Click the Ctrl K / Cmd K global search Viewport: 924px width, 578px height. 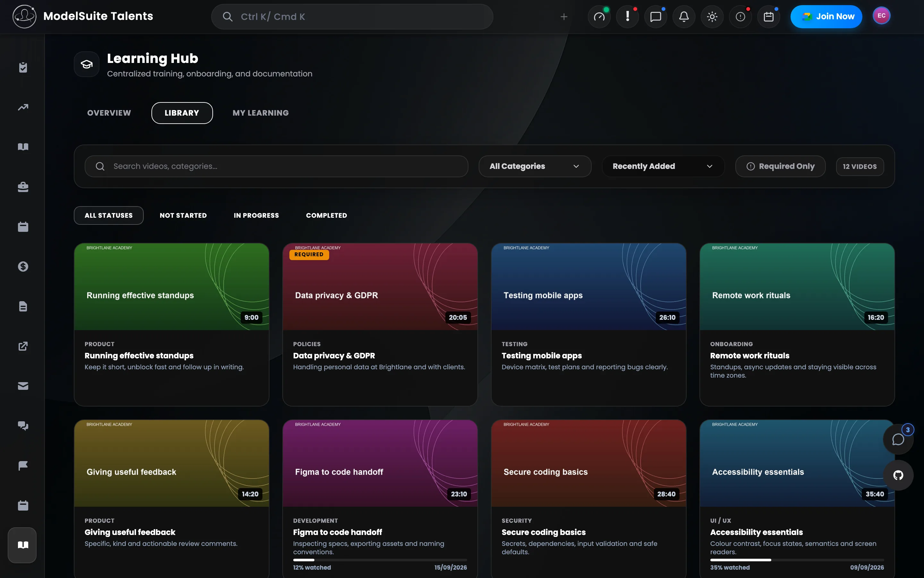tap(352, 17)
